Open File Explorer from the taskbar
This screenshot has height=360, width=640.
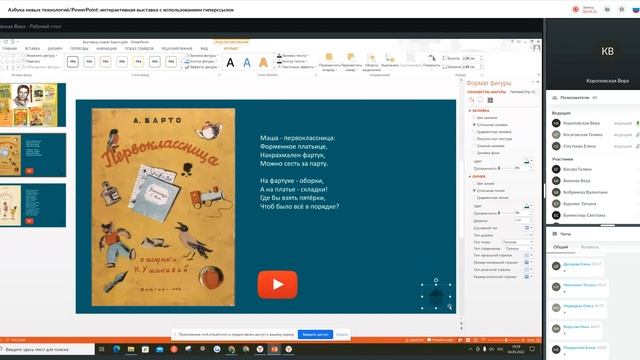[131, 349]
